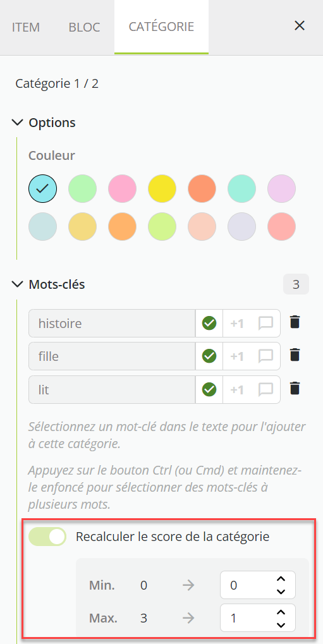323x644 pixels.
Task: Increase the Max. score stepper value
Action: pyautogui.click(x=281, y=613)
